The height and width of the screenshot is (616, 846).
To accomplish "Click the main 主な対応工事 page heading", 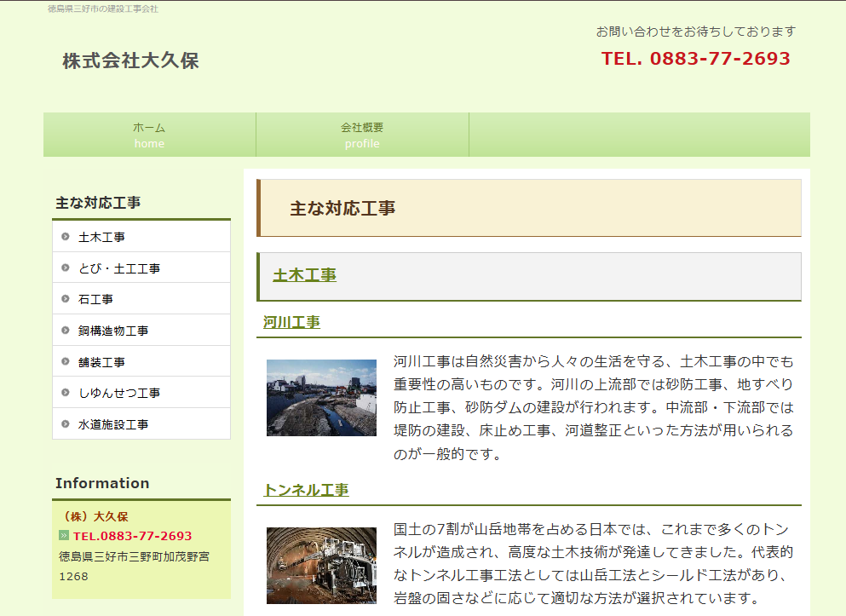I will [x=342, y=208].
